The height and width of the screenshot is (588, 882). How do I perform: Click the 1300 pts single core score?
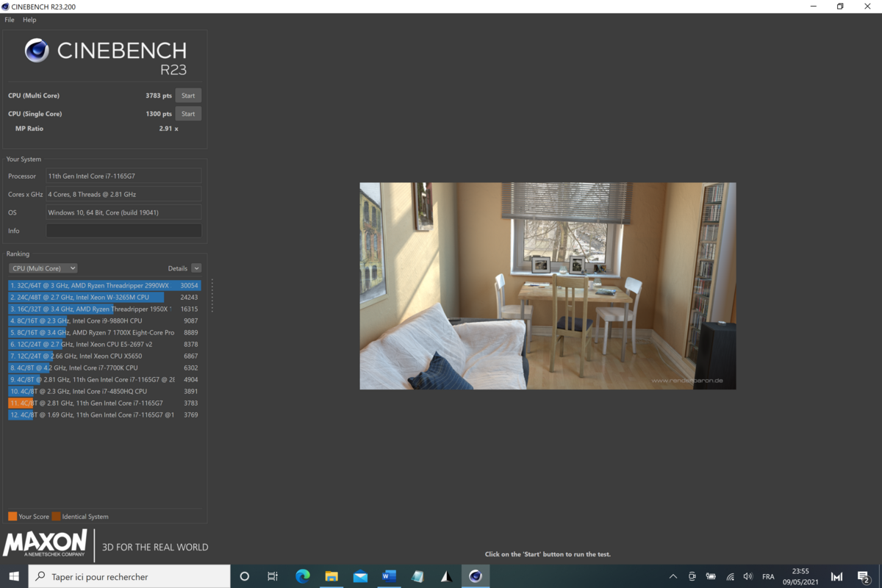click(x=159, y=114)
